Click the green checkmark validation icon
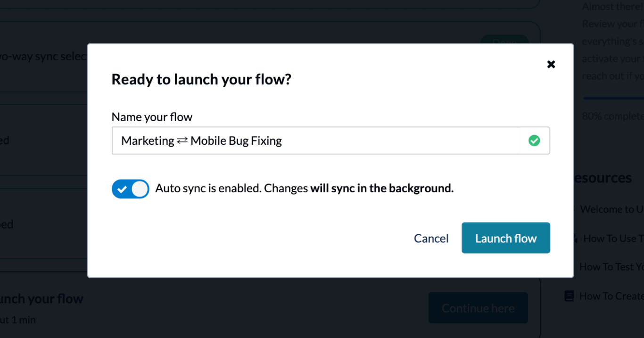Screen dimensions: 644x338 tap(534, 140)
